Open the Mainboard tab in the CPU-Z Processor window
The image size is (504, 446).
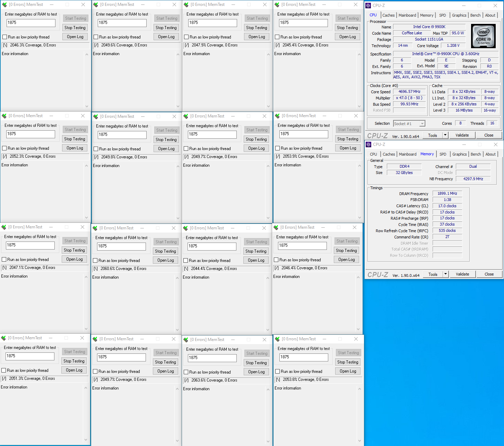(407, 15)
